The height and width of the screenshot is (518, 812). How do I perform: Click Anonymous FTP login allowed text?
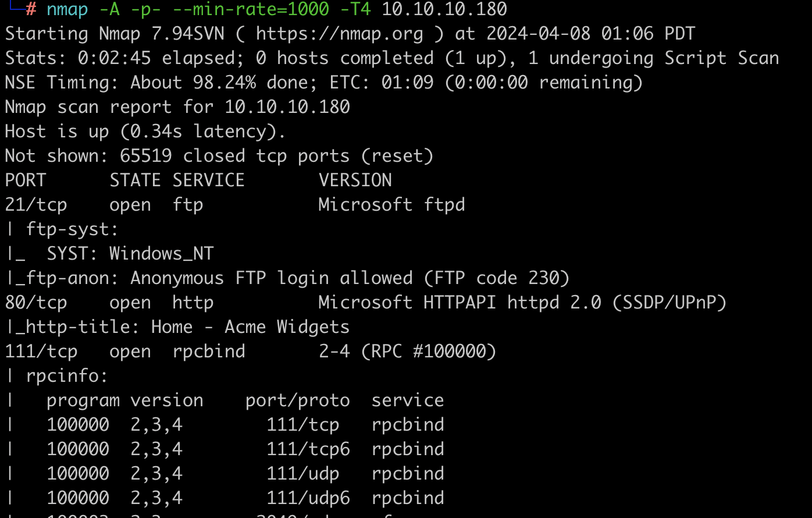click(x=271, y=278)
